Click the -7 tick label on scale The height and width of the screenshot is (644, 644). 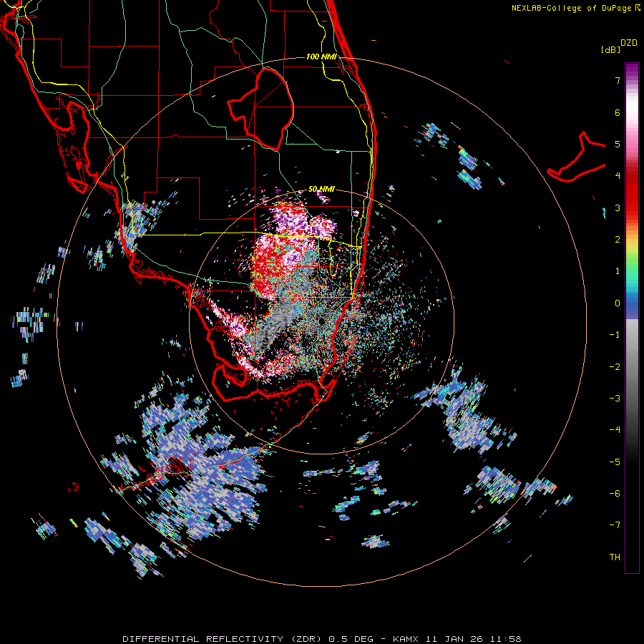pos(615,525)
